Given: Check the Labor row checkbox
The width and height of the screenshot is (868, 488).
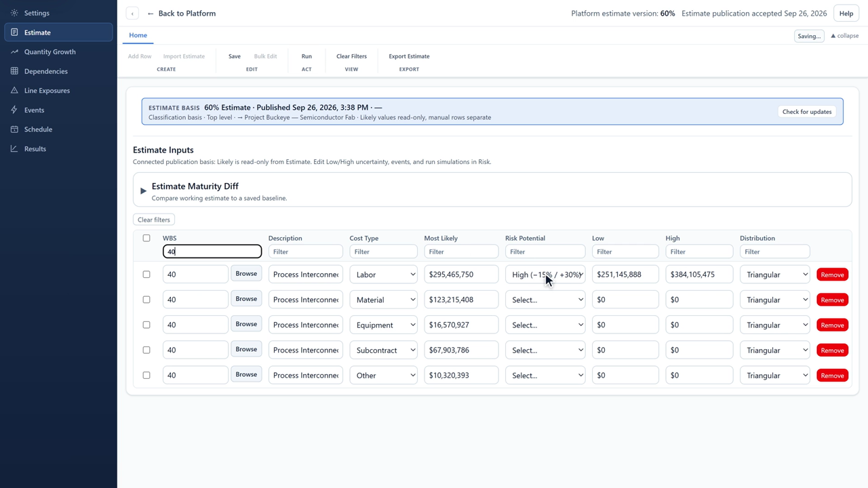Looking at the screenshot, I should [146, 274].
